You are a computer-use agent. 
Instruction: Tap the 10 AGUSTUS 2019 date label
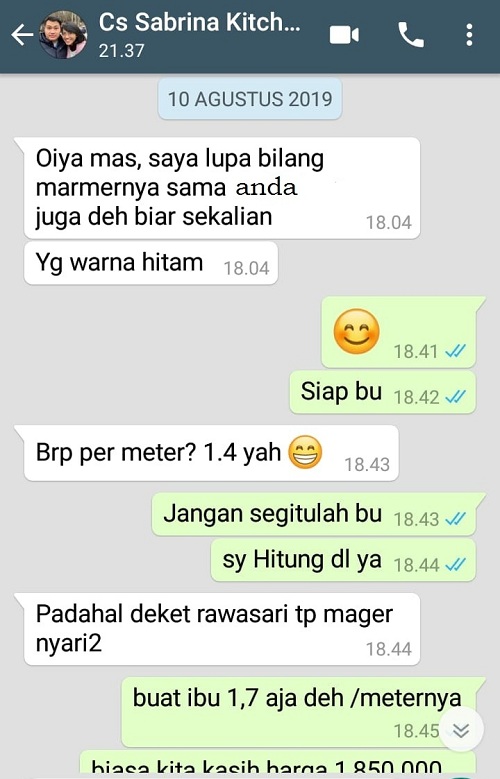tap(250, 98)
